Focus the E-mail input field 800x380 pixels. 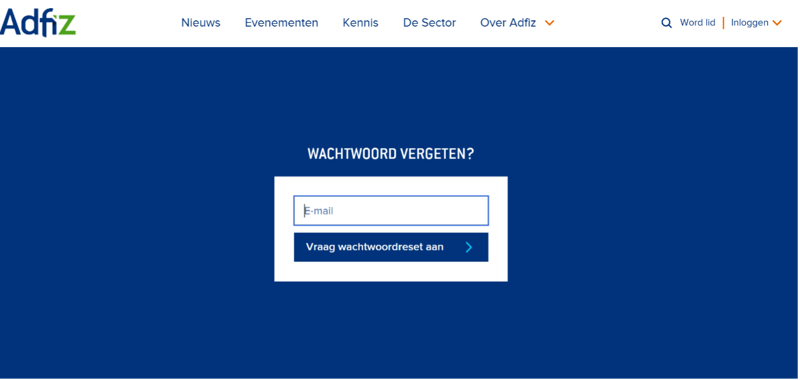point(391,211)
